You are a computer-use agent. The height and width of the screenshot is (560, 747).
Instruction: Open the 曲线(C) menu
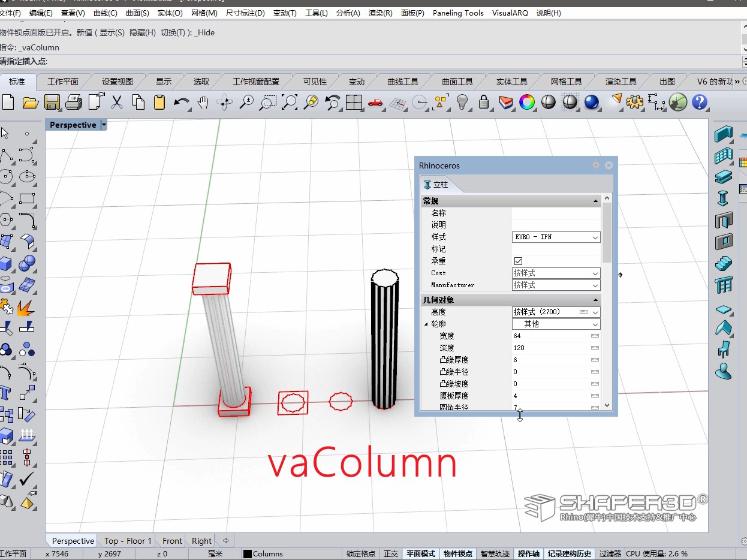click(x=106, y=13)
